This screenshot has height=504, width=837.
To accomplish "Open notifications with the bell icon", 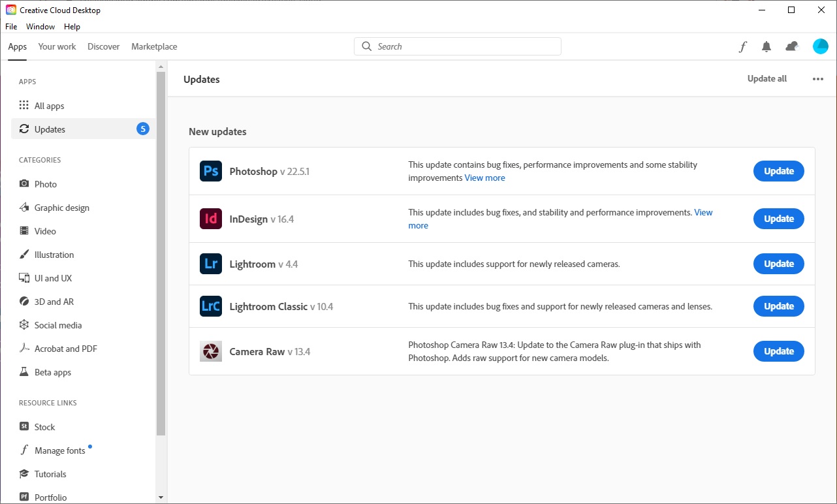I will click(766, 46).
